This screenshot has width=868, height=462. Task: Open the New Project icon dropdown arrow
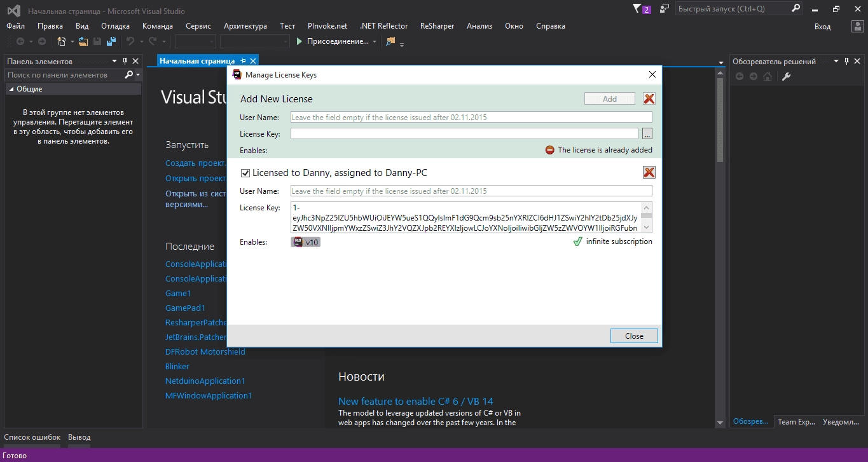(72, 42)
